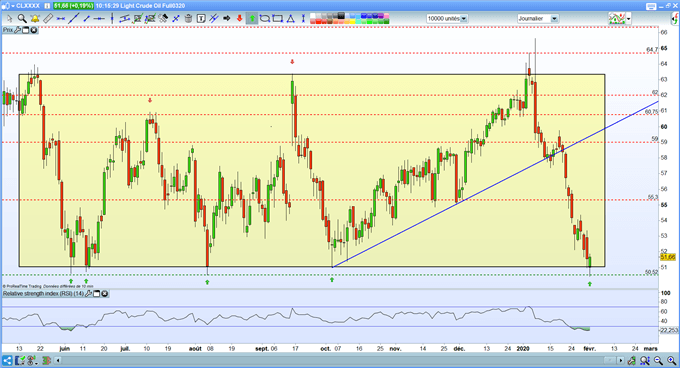
Task: Click the 64,7 resistance level label
Action: pos(652,49)
